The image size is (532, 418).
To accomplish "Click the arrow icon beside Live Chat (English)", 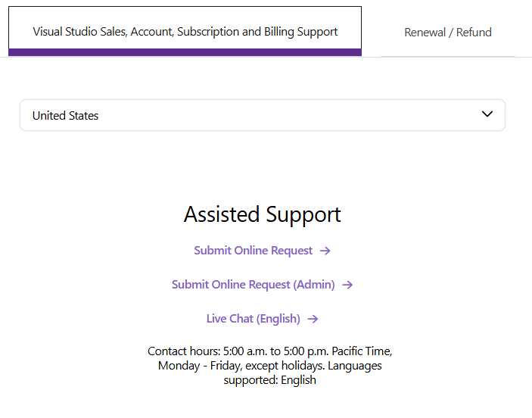I will coord(313,319).
